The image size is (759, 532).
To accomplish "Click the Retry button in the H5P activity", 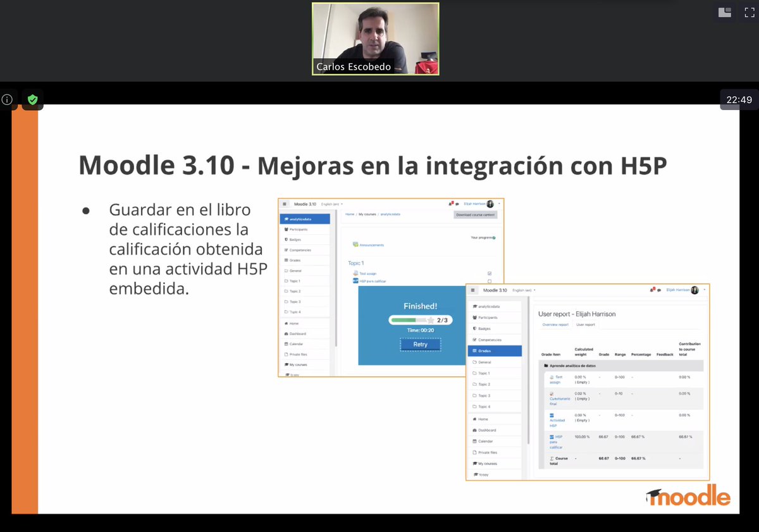I will (x=420, y=344).
